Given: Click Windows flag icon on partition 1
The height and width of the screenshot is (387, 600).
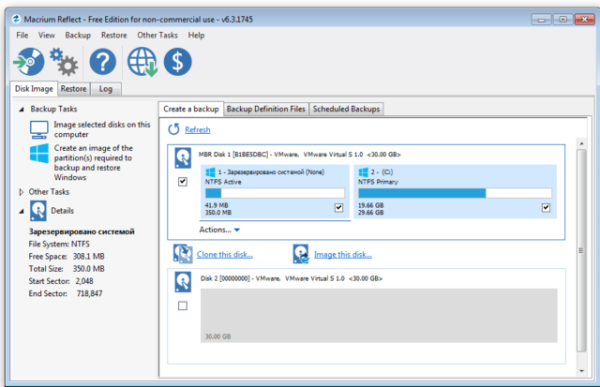Looking at the screenshot, I should point(210,172).
